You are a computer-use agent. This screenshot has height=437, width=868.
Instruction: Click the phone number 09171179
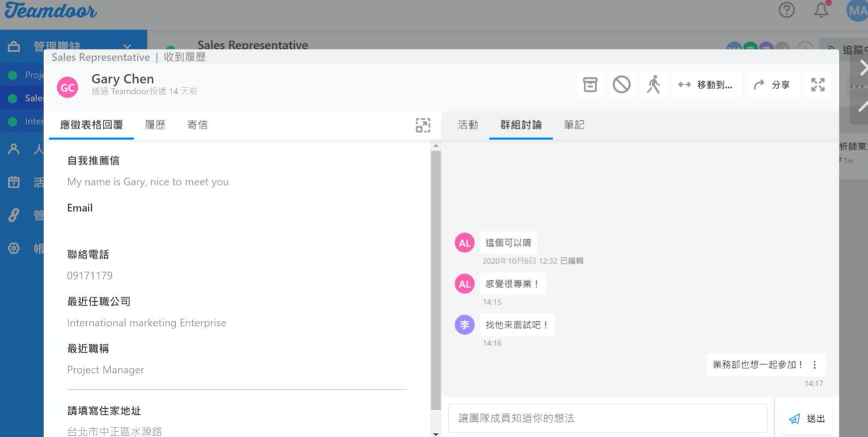(90, 276)
